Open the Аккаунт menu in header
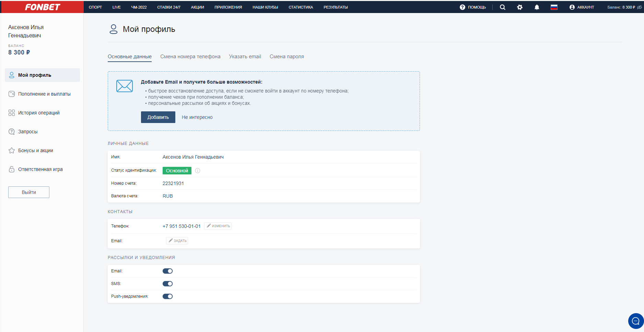The image size is (644, 332). (x=582, y=7)
